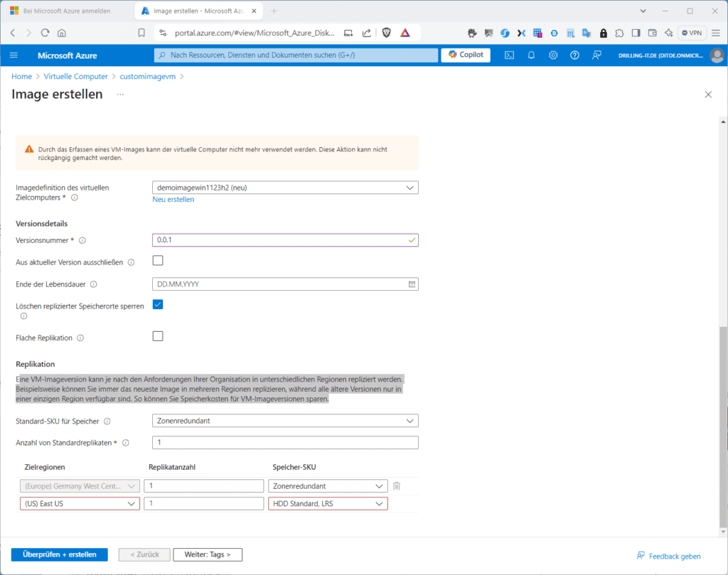Delete the Germany West Central region row
Image resolution: width=728 pixels, height=575 pixels.
click(x=397, y=486)
